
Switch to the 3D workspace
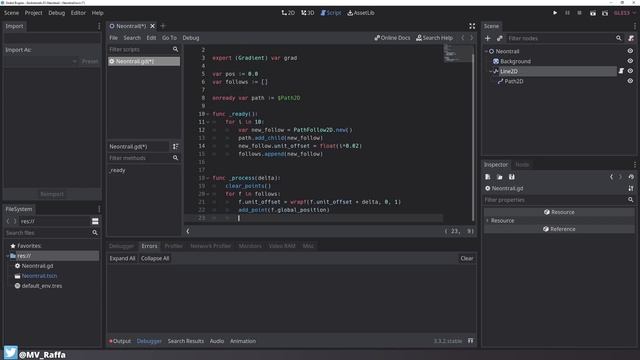coord(308,13)
